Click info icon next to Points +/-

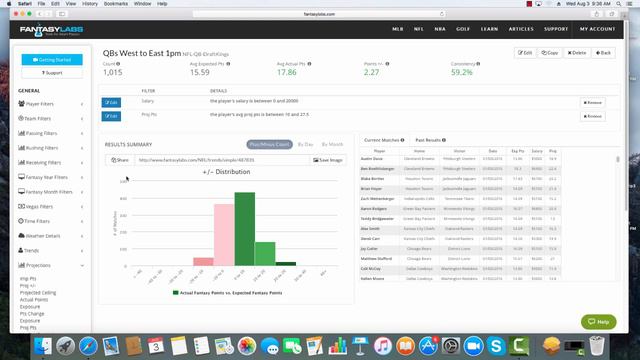387,64
